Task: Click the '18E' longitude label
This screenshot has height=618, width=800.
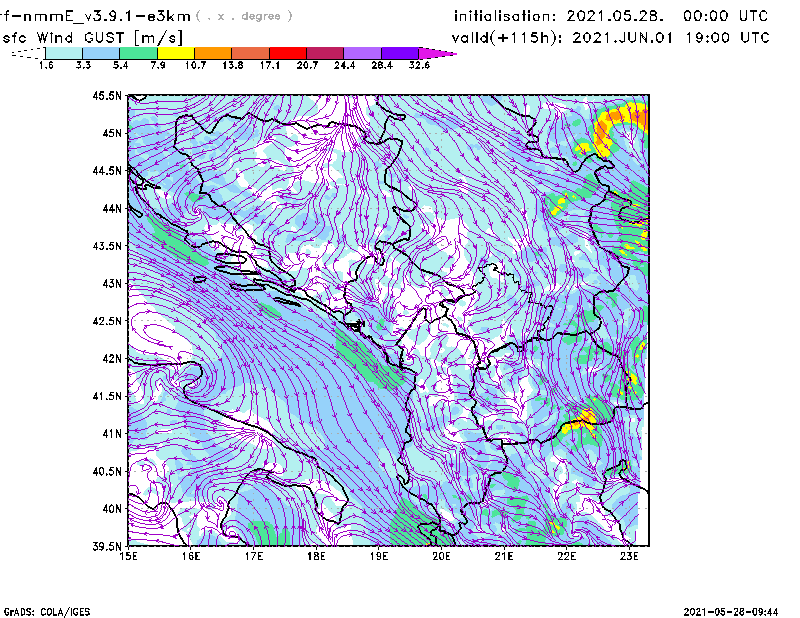Action: click(x=316, y=556)
